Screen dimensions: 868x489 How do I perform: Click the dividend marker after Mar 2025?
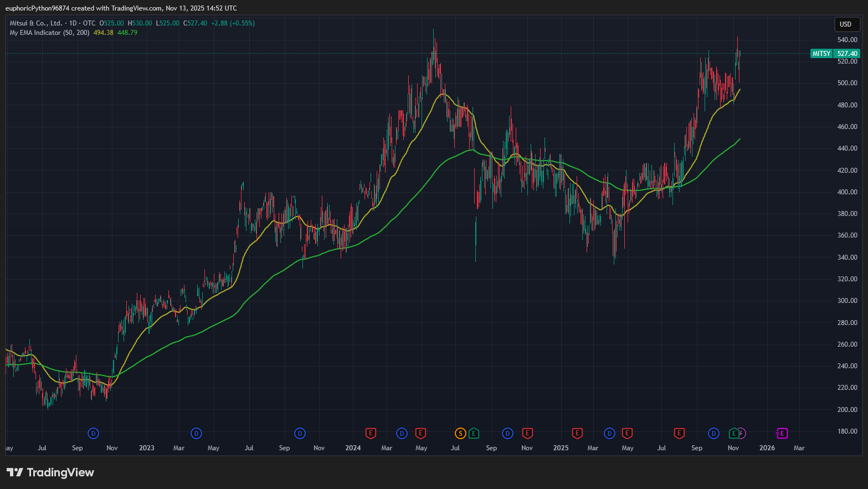point(609,433)
